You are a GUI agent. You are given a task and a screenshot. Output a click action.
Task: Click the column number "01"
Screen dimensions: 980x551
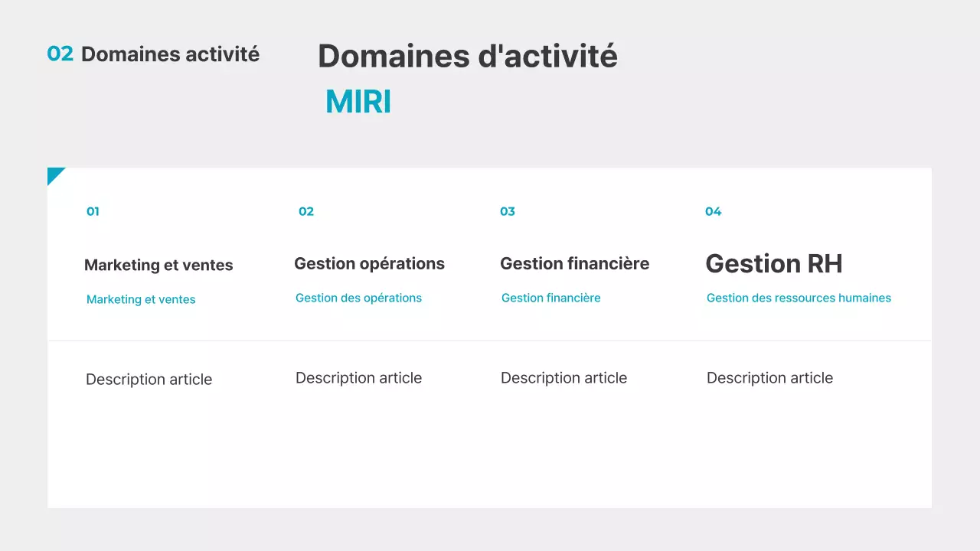point(93,212)
